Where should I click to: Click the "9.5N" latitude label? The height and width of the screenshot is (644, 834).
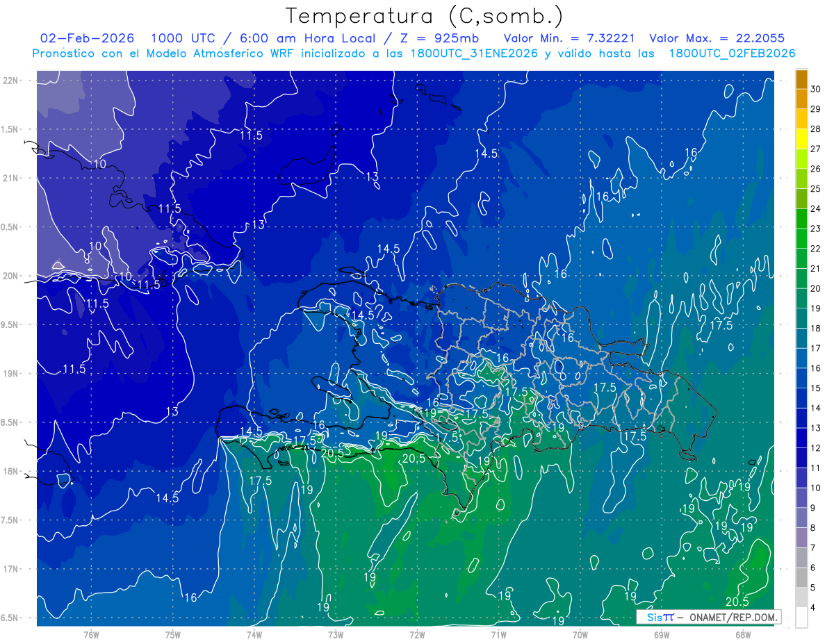point(10,325)
